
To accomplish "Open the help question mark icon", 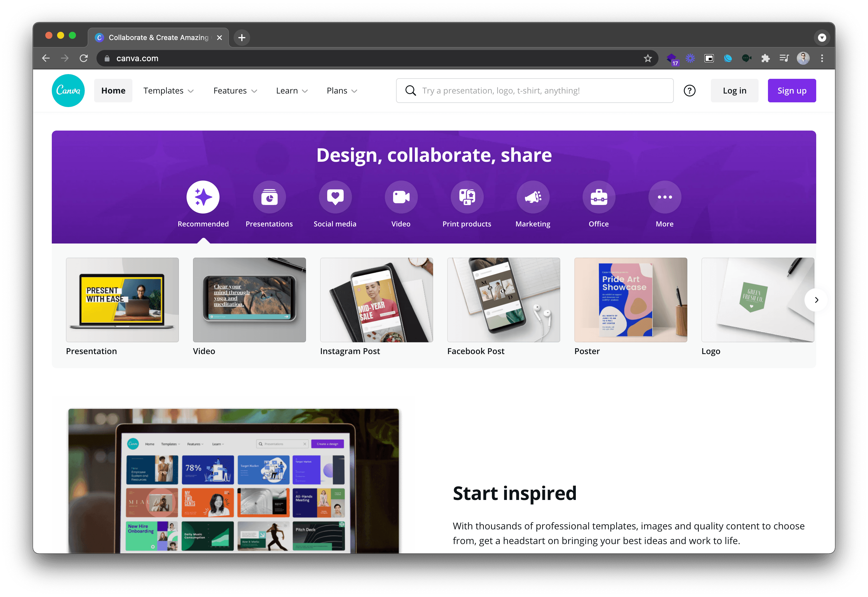I will 689,91.
